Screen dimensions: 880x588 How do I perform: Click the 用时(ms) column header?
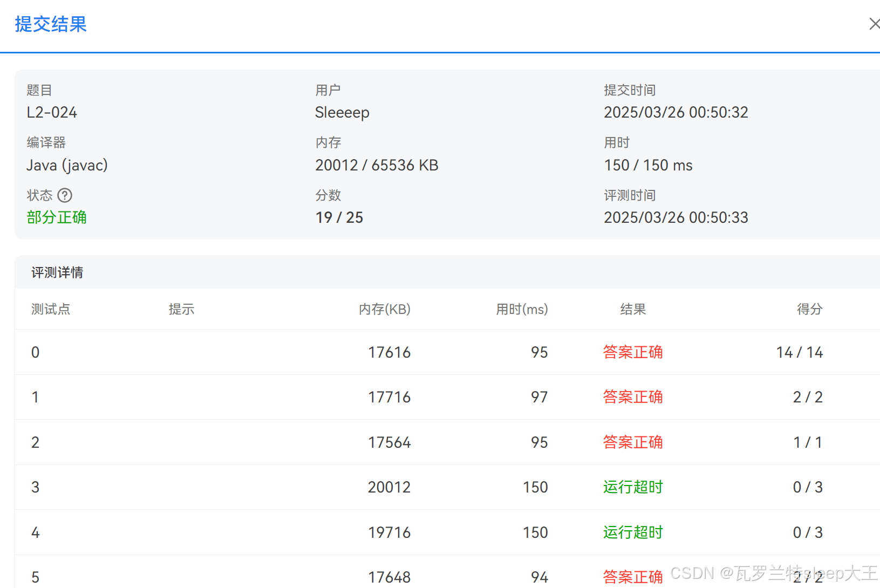coord(522,309)
